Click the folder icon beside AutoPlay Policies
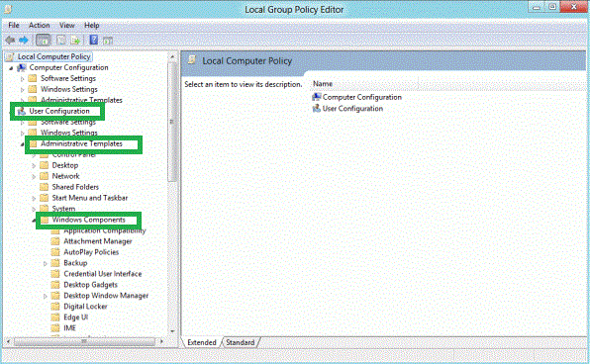This screenshot has height=364, width=590. 55,252
